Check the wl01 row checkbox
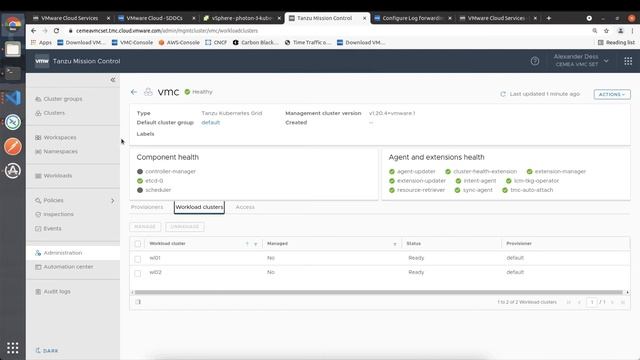The width and height of the screenshot is (640, 360). [138, 259]
